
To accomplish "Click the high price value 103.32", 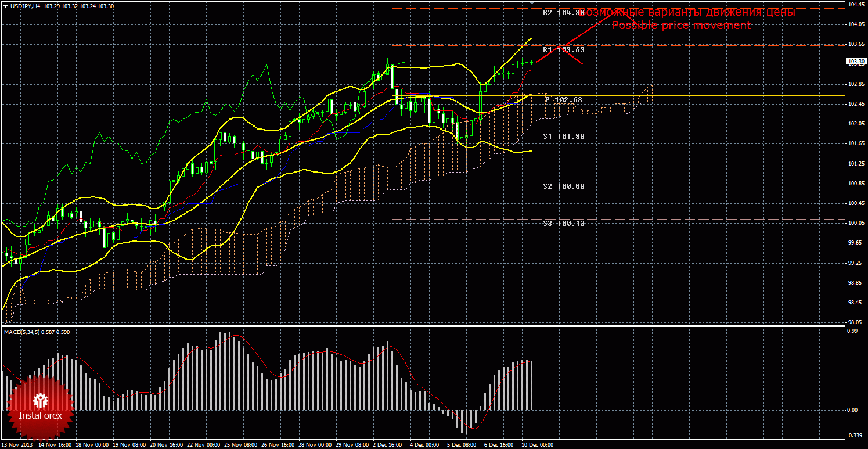I will [71, 6].
